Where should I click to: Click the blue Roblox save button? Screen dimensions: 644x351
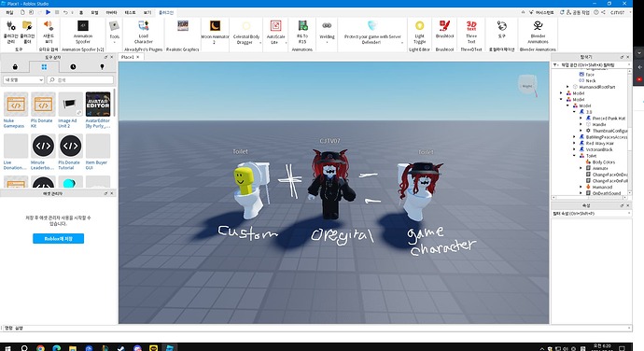coord(58,238)
